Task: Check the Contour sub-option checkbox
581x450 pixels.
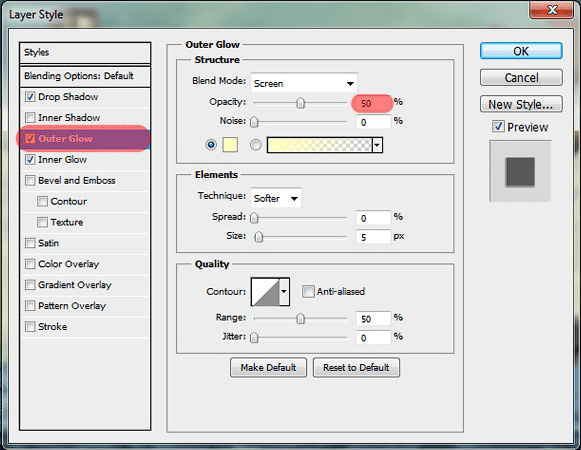Action: tap(42, 201)
